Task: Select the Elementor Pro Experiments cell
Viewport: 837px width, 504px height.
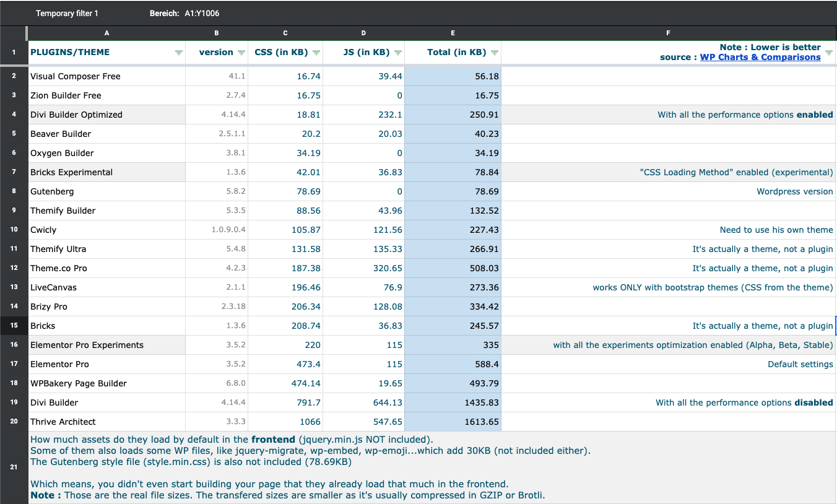Action: click(106, 345)
